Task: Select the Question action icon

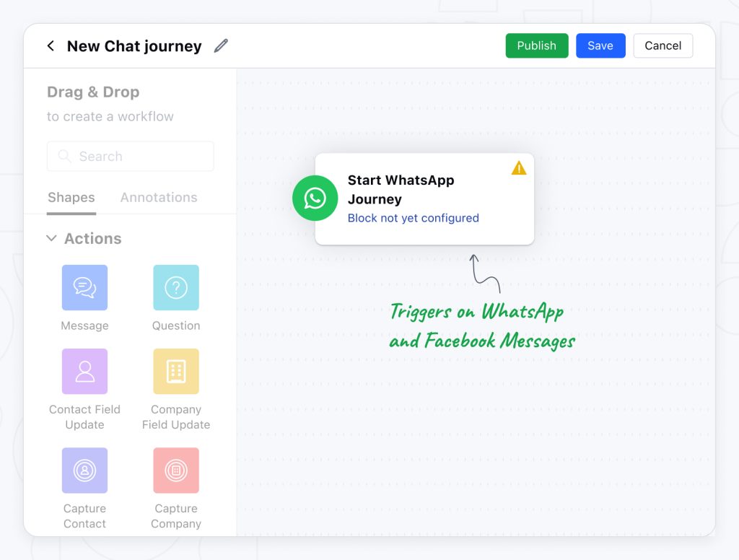Action: (176, 286)
